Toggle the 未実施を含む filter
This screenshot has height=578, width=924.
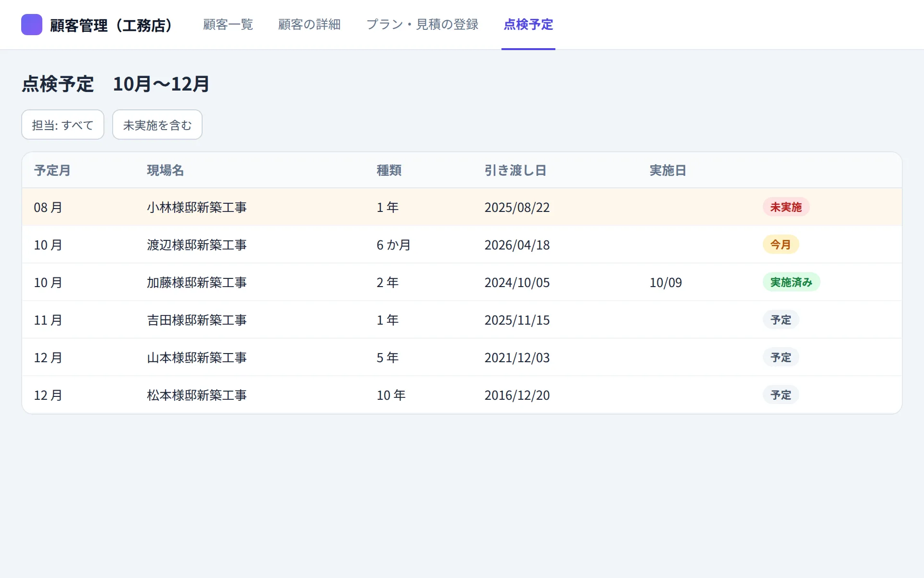point(157,125)
